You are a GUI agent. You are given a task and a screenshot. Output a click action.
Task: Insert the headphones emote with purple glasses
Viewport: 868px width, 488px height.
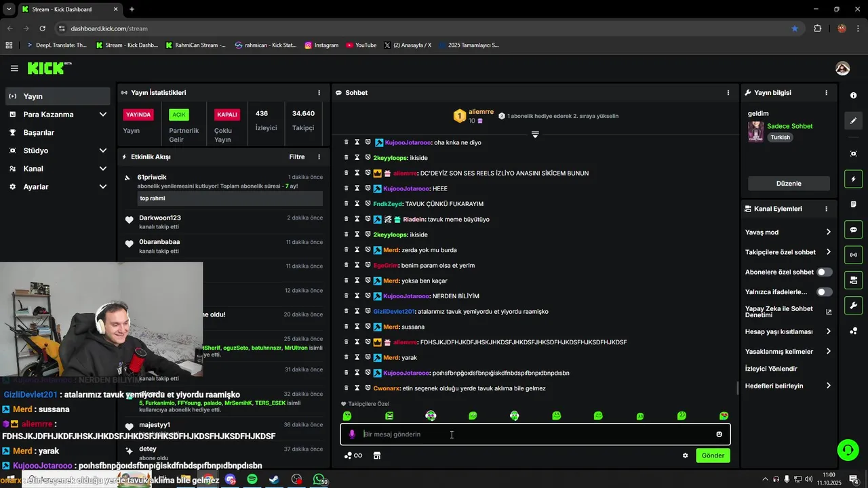click(431, 415)
